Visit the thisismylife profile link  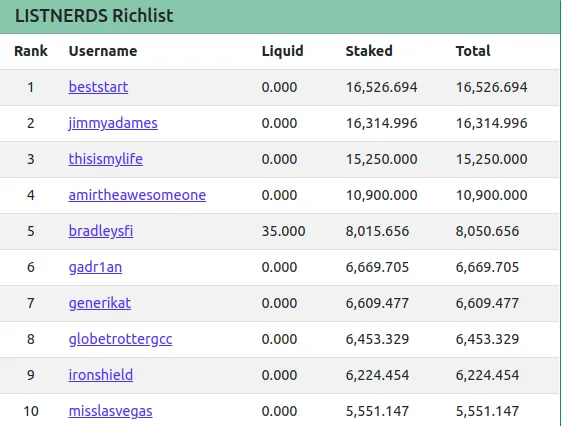tap(106, 159)
